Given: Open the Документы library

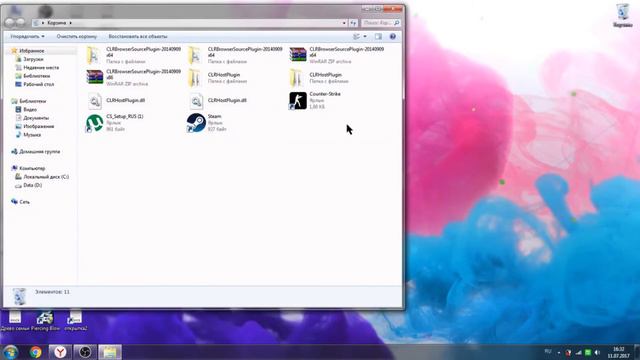Looking at the screenshot, I should pyautogui.click(x=36, y=118).
